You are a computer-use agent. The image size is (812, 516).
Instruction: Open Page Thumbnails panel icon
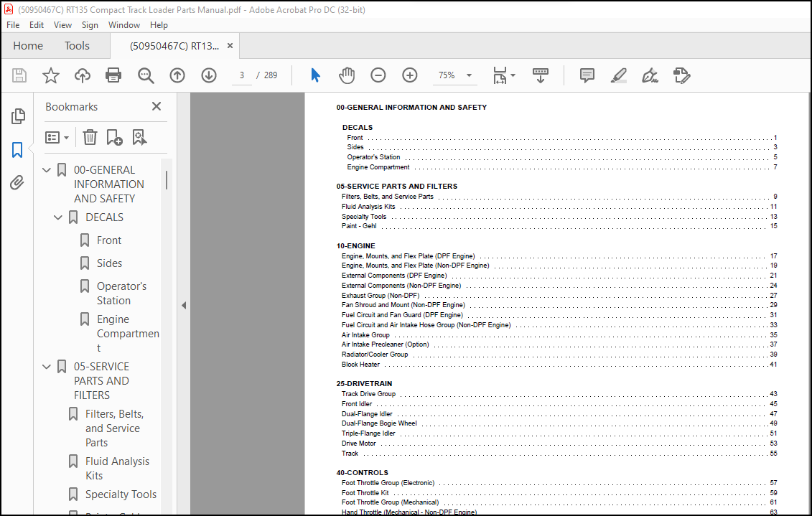18,116
